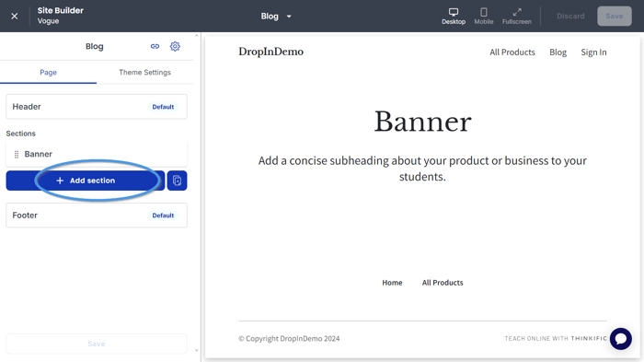Open the chat support bubble
Viewport: 644px width, 362px height.
[x=621, y=339]
